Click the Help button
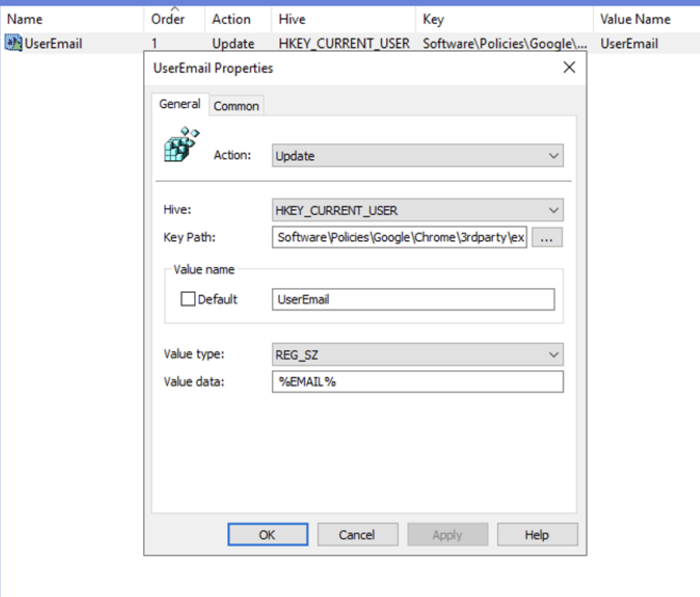This screenshot has height=597, width=700. (x=537, y=535)
